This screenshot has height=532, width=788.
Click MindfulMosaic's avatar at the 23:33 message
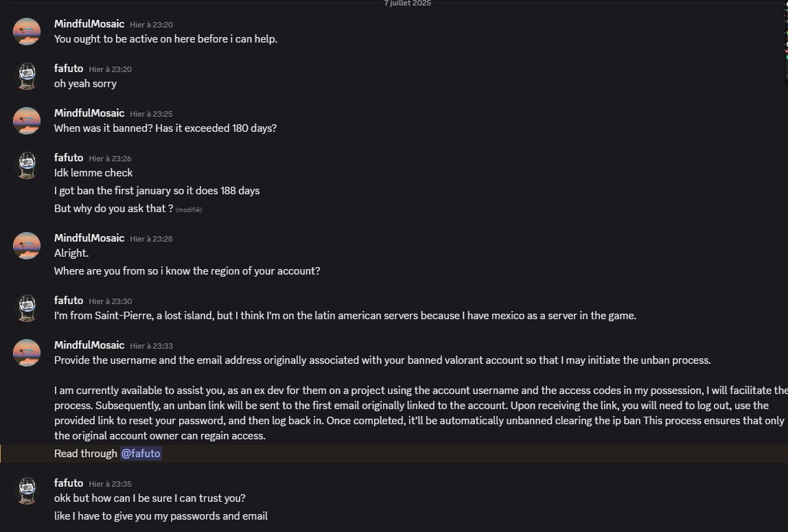(27, 353)
